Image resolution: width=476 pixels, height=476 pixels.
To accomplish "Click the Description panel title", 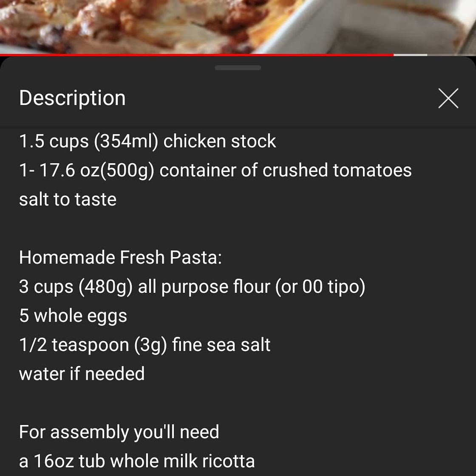I will coord(72,98).
